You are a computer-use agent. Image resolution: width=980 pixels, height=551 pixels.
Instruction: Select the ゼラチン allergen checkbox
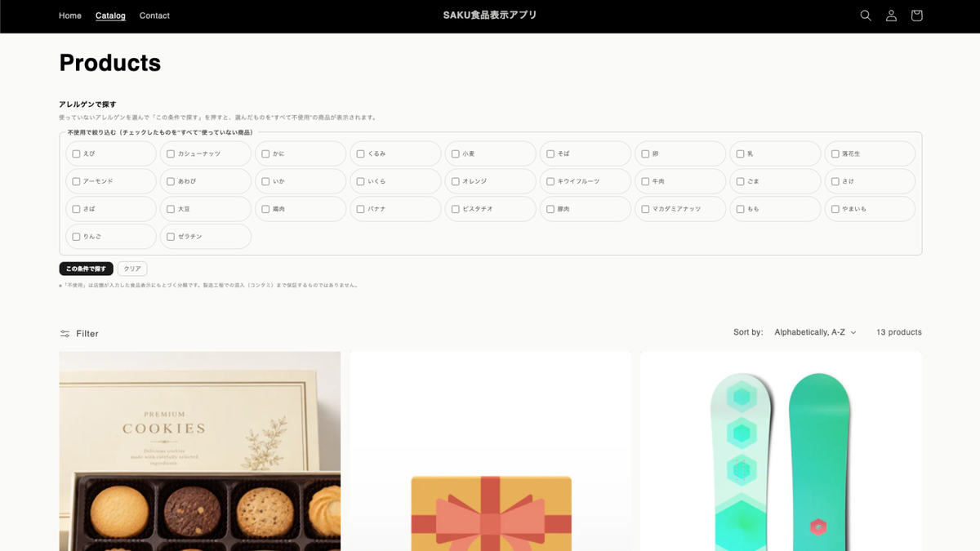(171, 237)
